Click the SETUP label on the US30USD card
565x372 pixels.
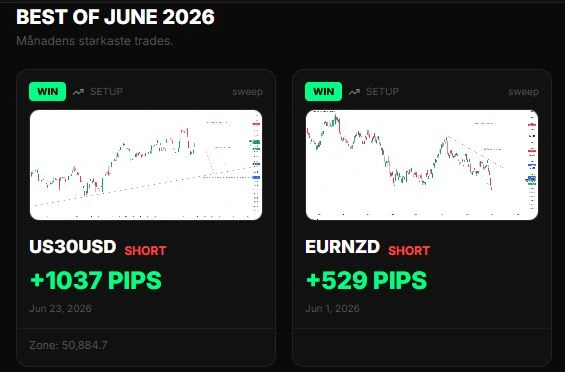(106, 92)
